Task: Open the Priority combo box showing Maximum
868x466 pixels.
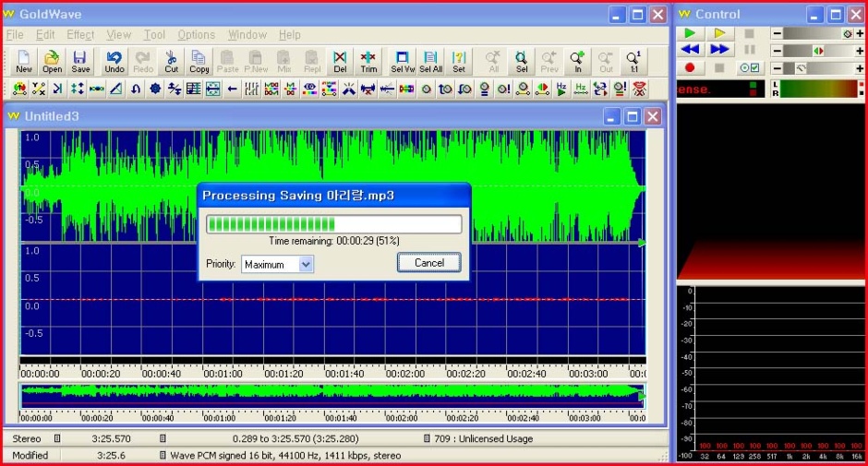Action: 277,264
